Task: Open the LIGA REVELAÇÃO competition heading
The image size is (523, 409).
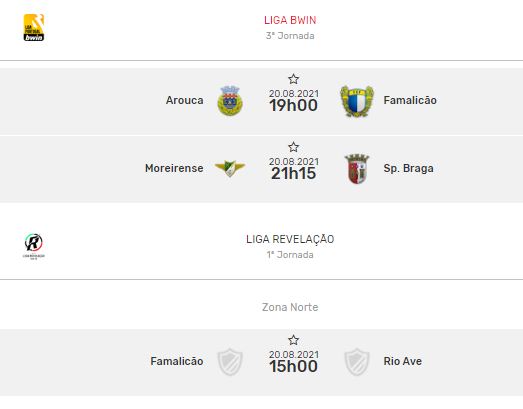Action: pos(290,239)
